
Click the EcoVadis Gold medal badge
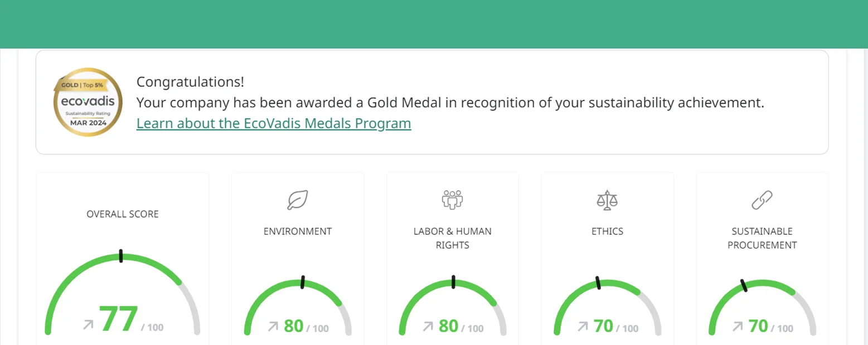[x=88, y=102]
